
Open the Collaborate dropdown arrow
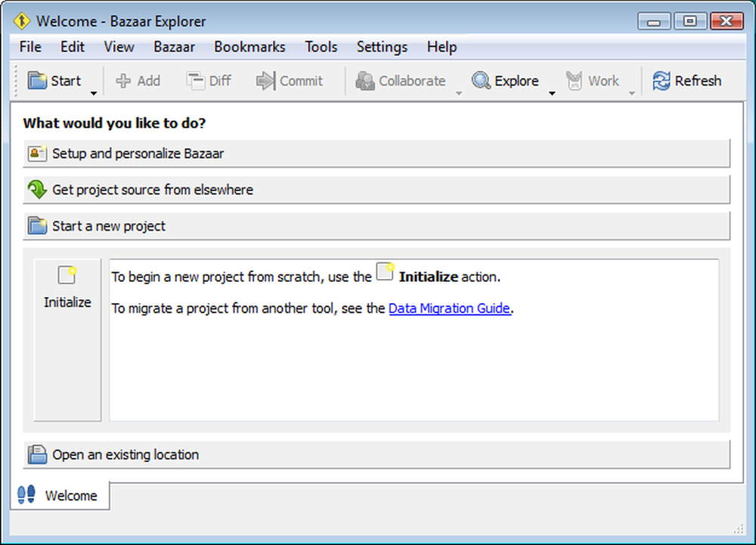click(459, 93)
